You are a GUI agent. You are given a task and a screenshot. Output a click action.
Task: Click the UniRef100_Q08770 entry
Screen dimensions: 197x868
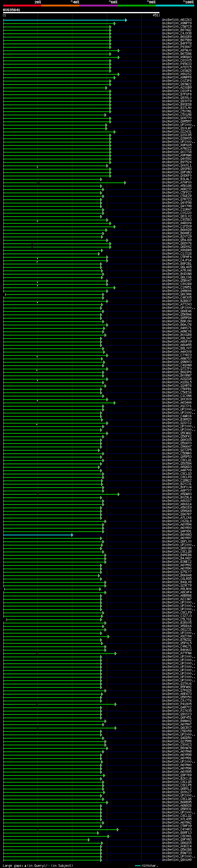177,118
